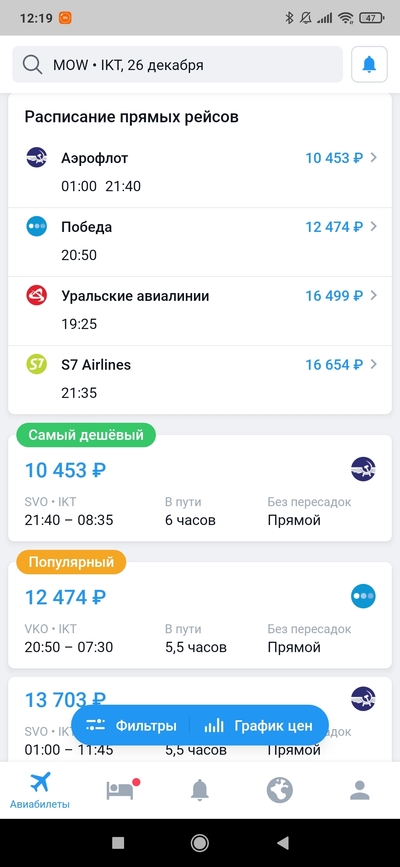Expand Уральские авиалинии 16 499 ₽ chevron
The height and width of the screenshot is (867, 400).
tap(374, 296)
